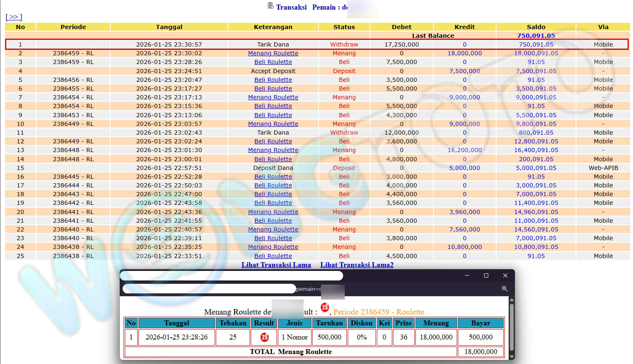The width and height of the screenshot is (633, 364).
Task: Click the Transaksi document icon at top
Action: click(270, 6)
